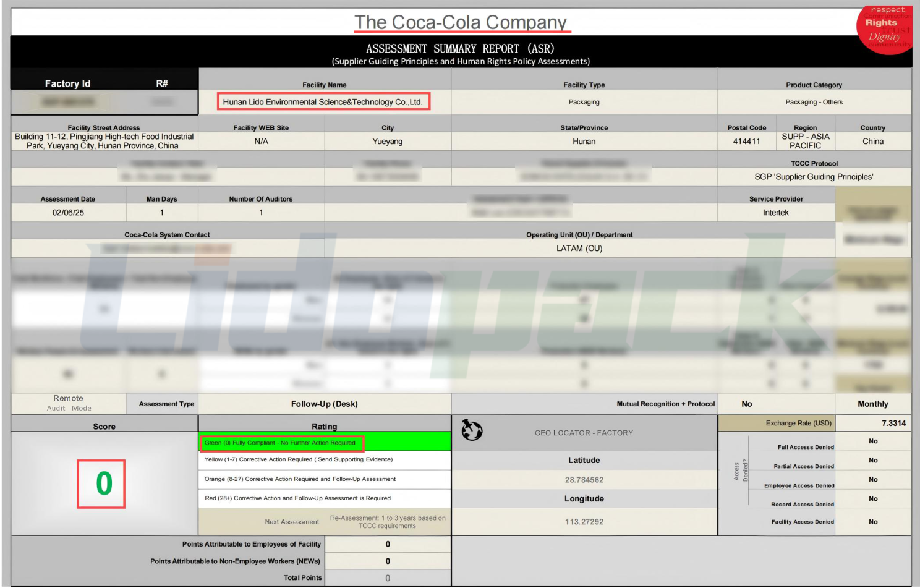Click the 'TCCC Protocol' label
The height and width of the screenshot is (588, 920).
pos(814,163)
